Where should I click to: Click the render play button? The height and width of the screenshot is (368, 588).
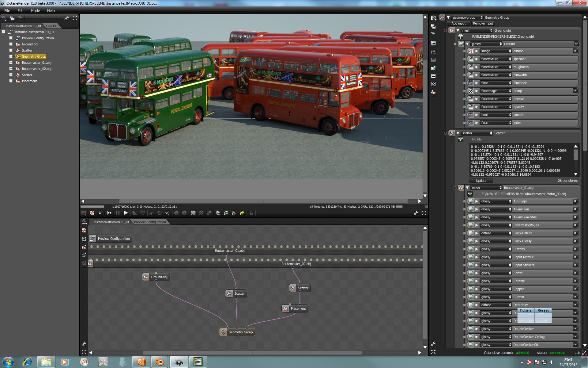click(126, 213)
